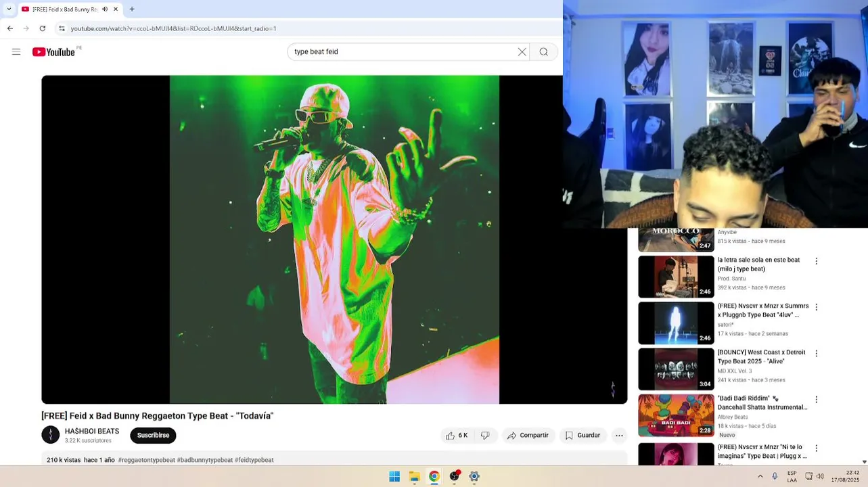Open clock showing 22:42 17/08/2025
This screenshot has height=487, width=868.
(846, 476)
